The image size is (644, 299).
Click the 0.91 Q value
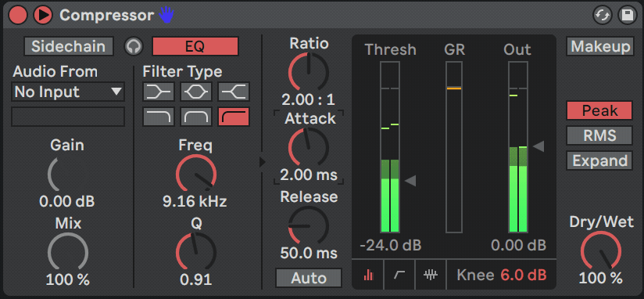point(196,279)
